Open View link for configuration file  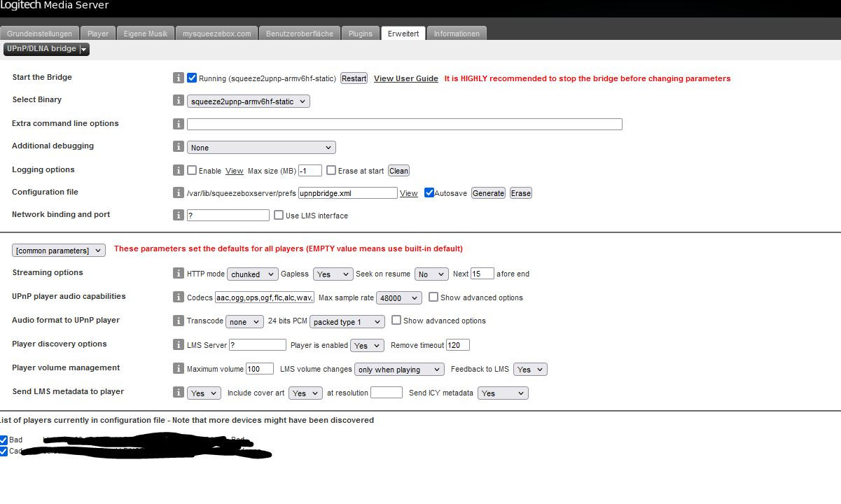click(409, 193)
